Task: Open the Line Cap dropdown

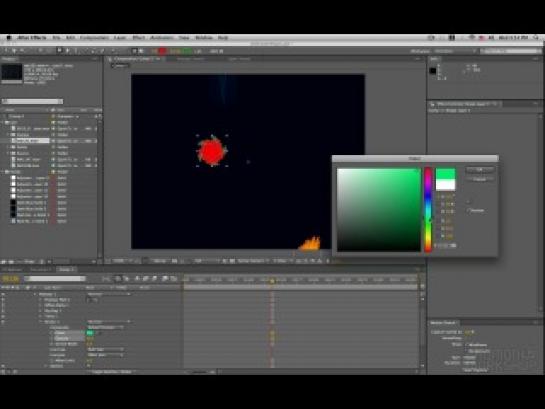Action: click(105, 350)
